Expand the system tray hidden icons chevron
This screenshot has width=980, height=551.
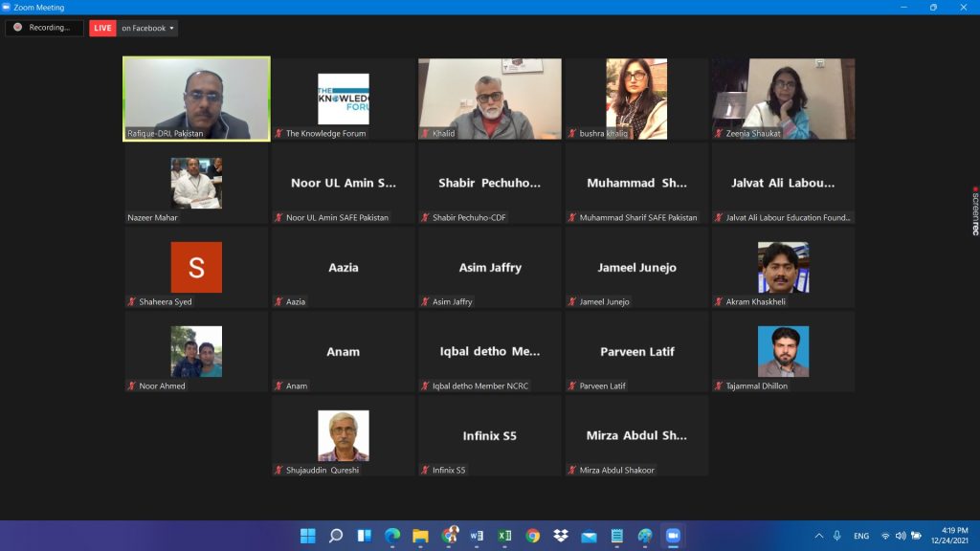point(819,536)
